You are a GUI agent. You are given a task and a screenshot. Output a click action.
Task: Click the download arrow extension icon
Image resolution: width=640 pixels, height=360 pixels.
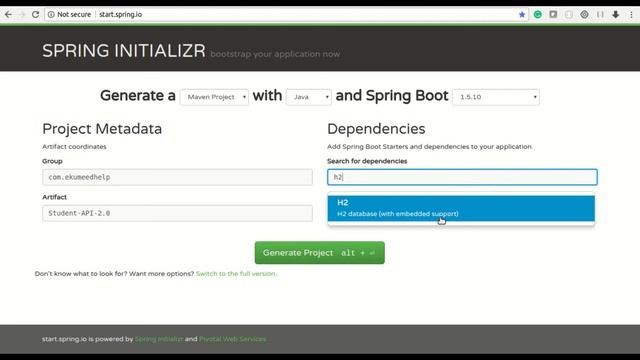tap(616, 14)
